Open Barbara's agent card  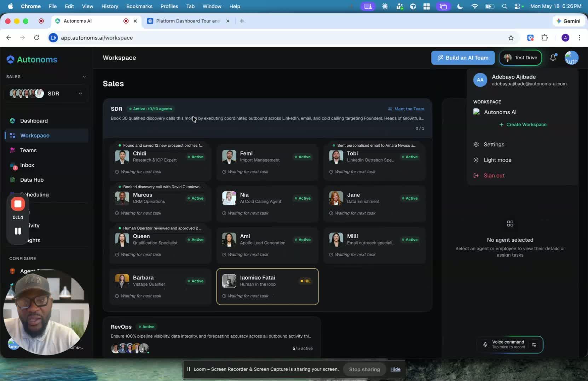[160, 287]
